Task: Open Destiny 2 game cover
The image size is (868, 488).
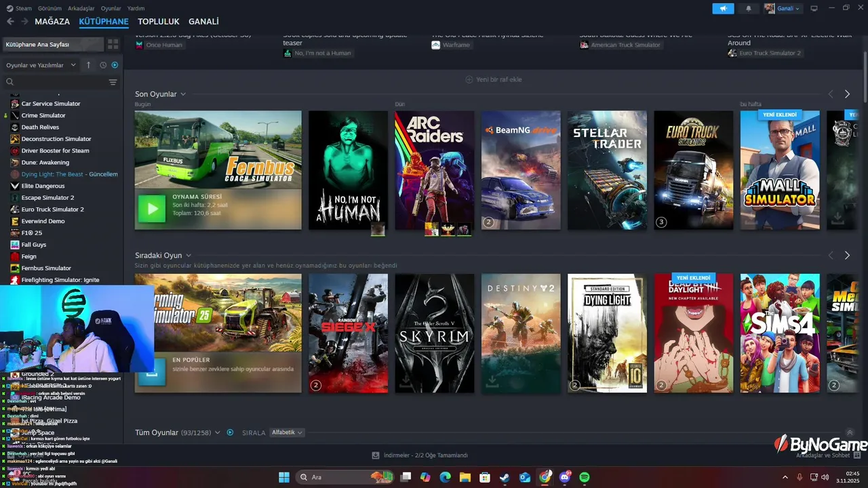Action: pyautogui.click(x=521, y=333)
